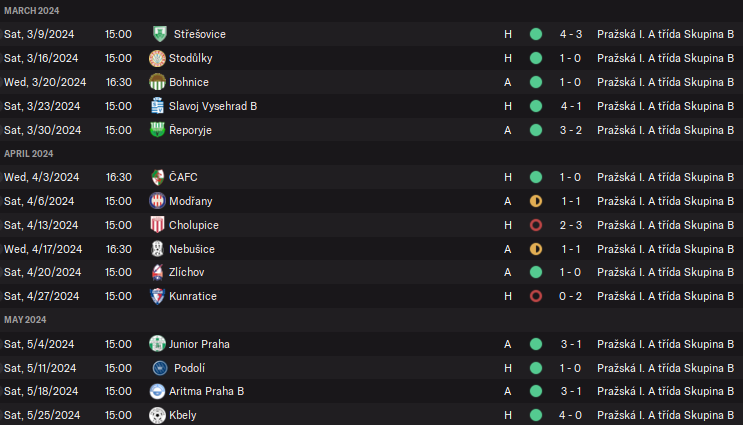Select the Bohnice team badge
743x425 pixels.
158,82
